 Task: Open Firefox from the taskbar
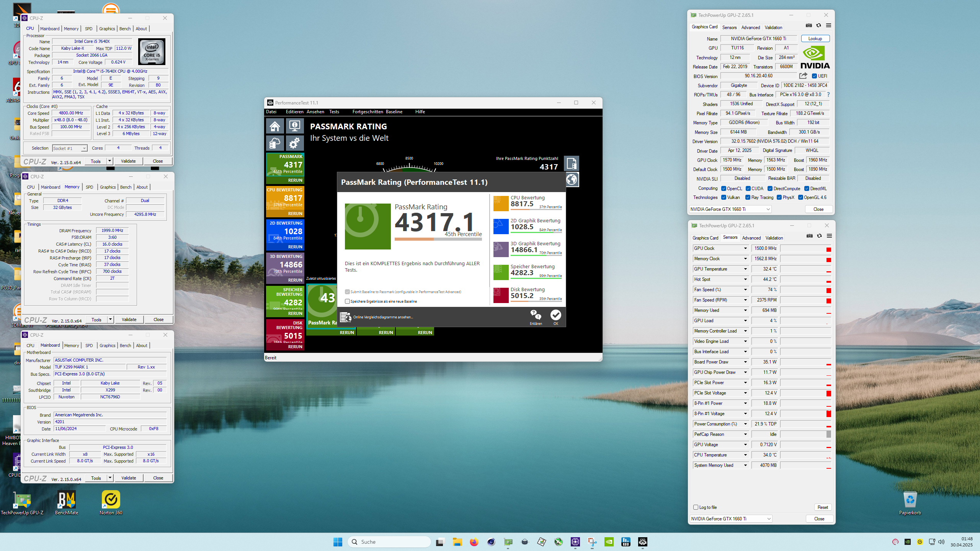click(474, 542)
